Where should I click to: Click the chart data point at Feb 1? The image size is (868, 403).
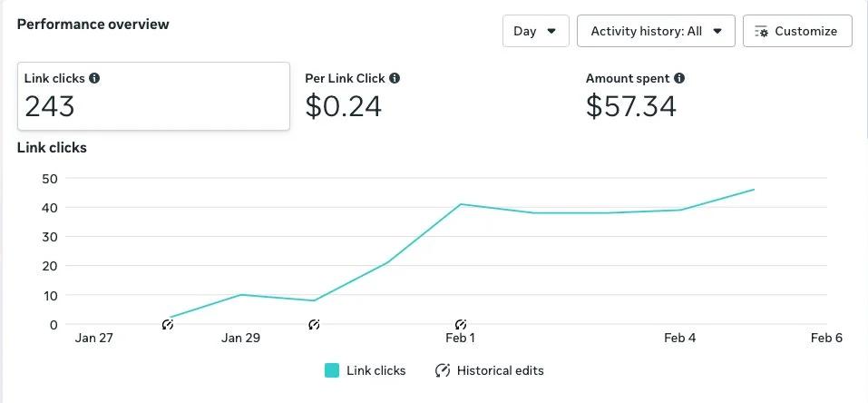coord(461,204)
